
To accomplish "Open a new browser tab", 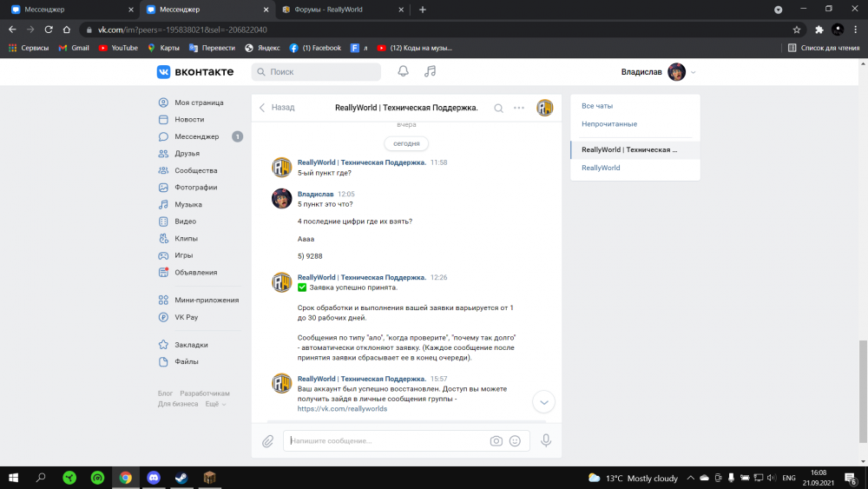I will 423,10.
